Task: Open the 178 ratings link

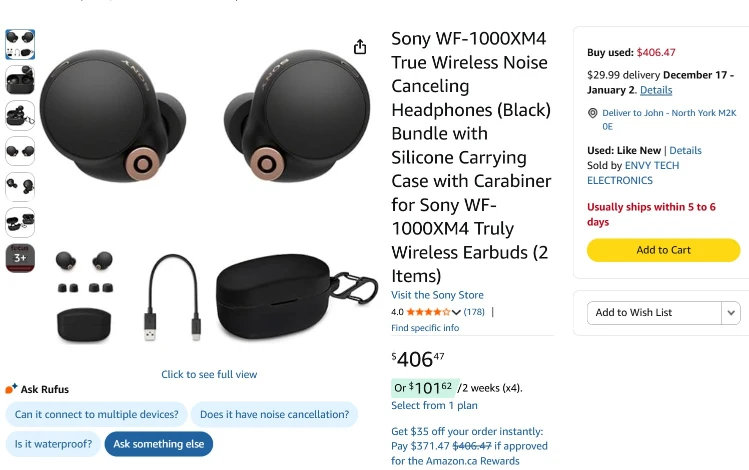Action: point(474,312)
